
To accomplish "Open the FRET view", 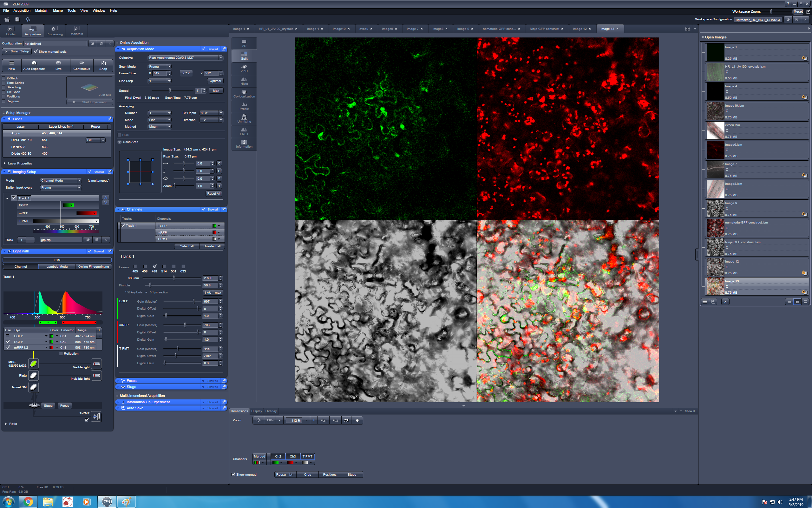I will [244, 131].
